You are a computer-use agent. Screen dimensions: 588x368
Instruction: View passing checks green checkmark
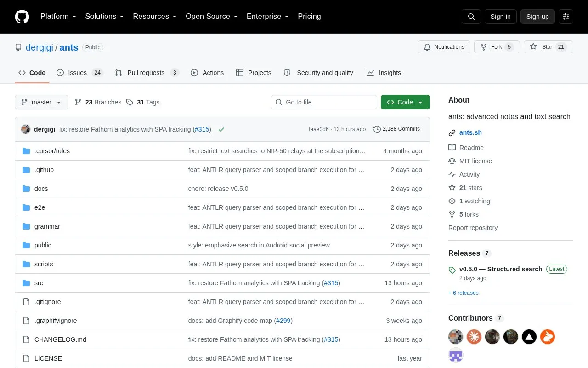click(x=221, y=129)
